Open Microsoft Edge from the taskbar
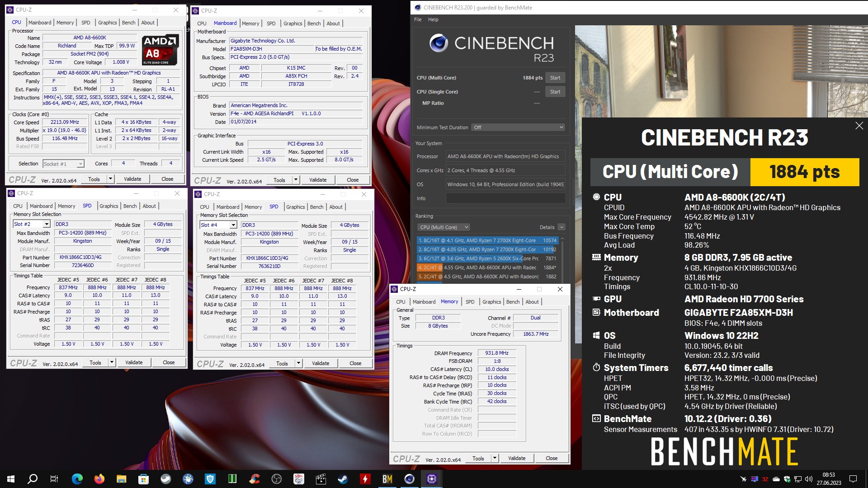 coord(77,479)
